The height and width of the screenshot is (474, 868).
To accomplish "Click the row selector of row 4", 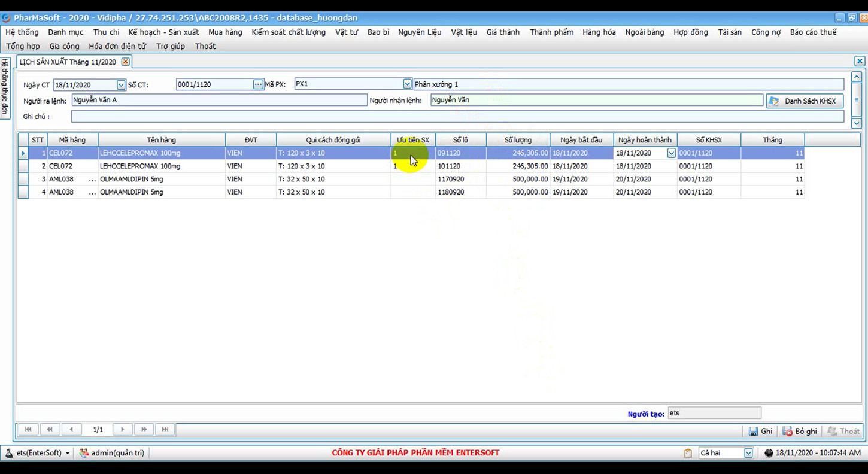I will tap(22, 192).
